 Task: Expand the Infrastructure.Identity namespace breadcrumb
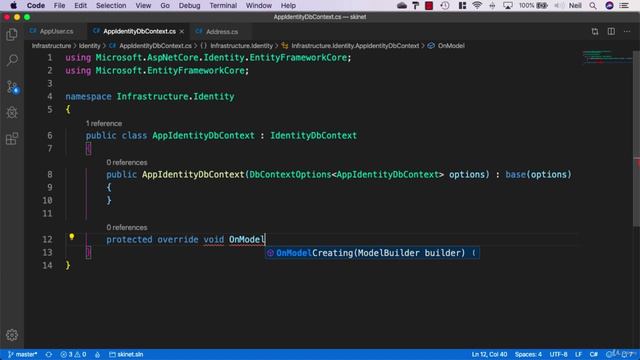[241, 46]
